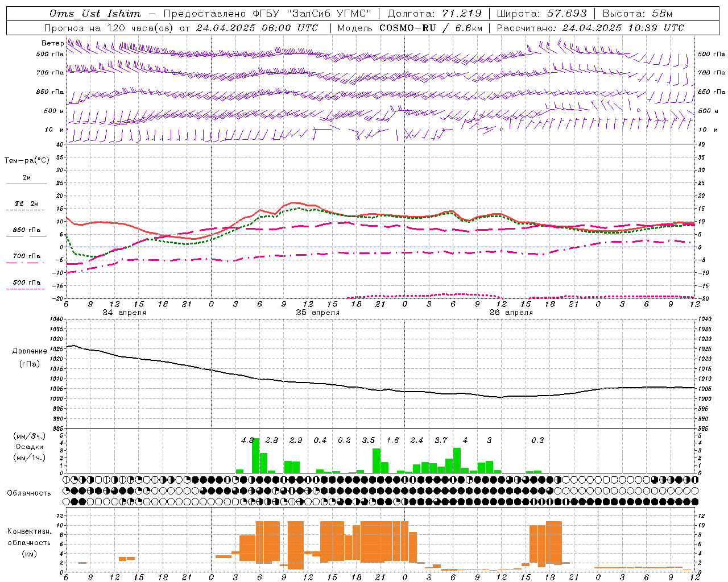Click the Конвективн. convective cloud label
Screen dimensions: 728x582
click(29, 531)
